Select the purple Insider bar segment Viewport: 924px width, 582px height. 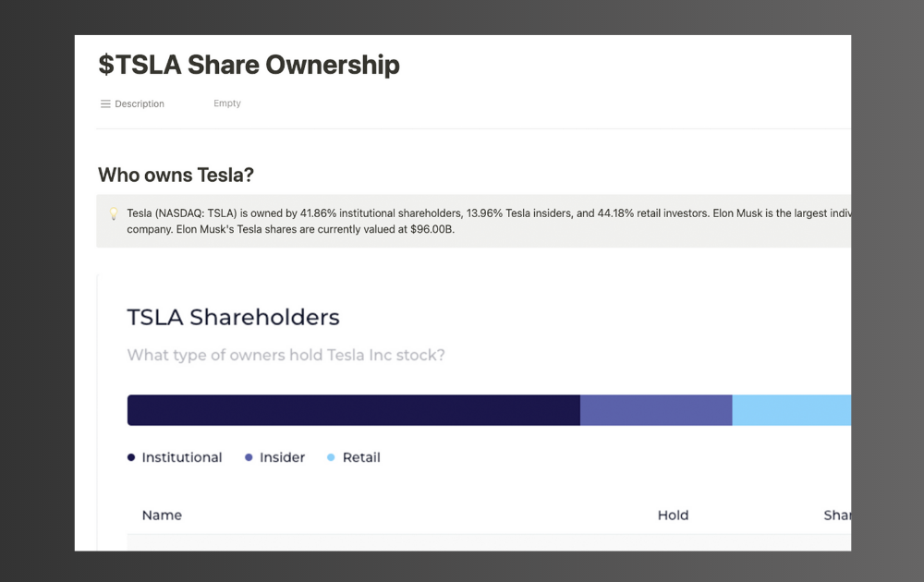click(656, 410)
